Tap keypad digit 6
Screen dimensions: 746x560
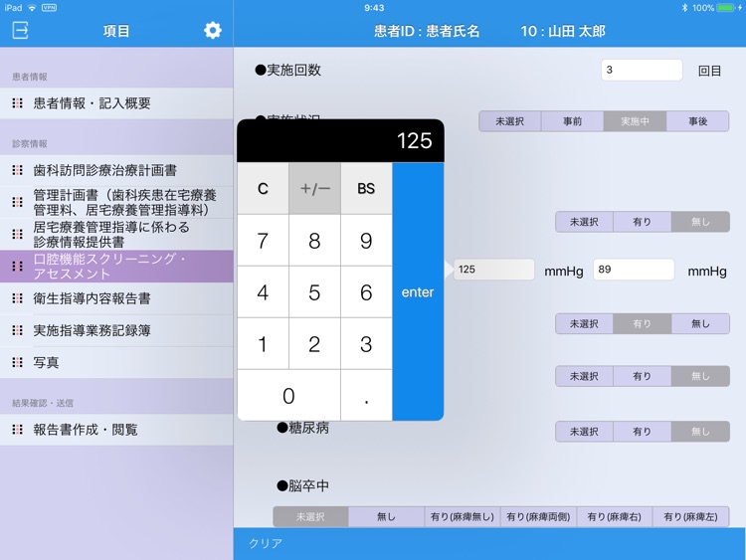366,292
